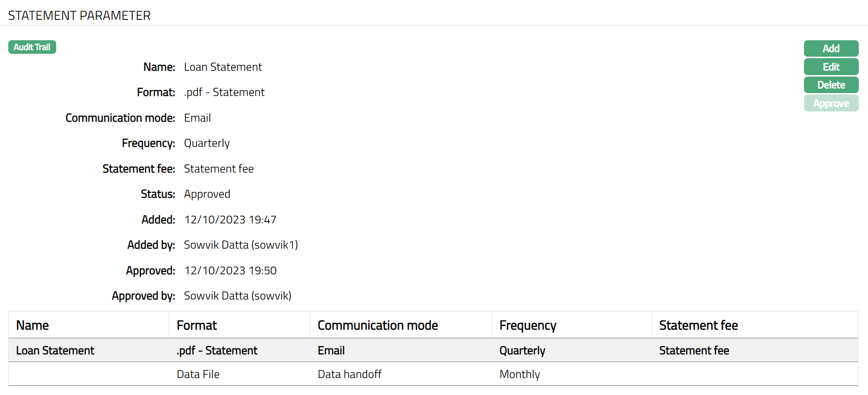Click the Frequency column header
Viewport: 868px width, 395px height.
click(x=528, y=325)
